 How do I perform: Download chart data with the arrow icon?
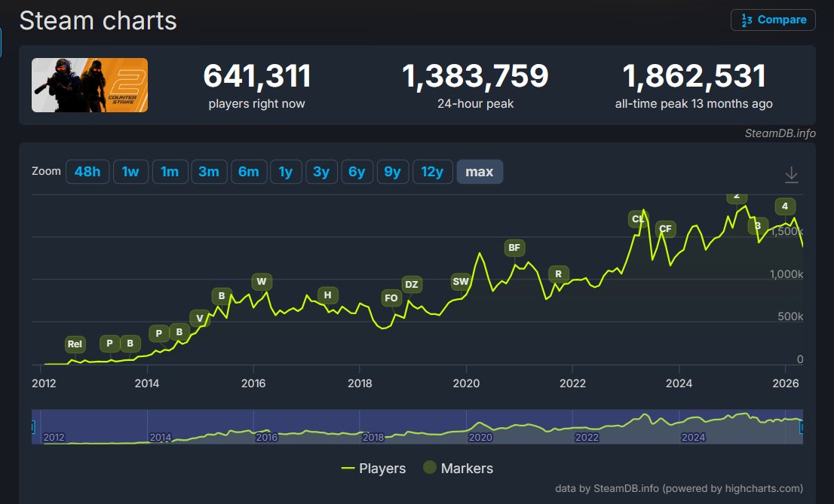click(x=792, y=174)
